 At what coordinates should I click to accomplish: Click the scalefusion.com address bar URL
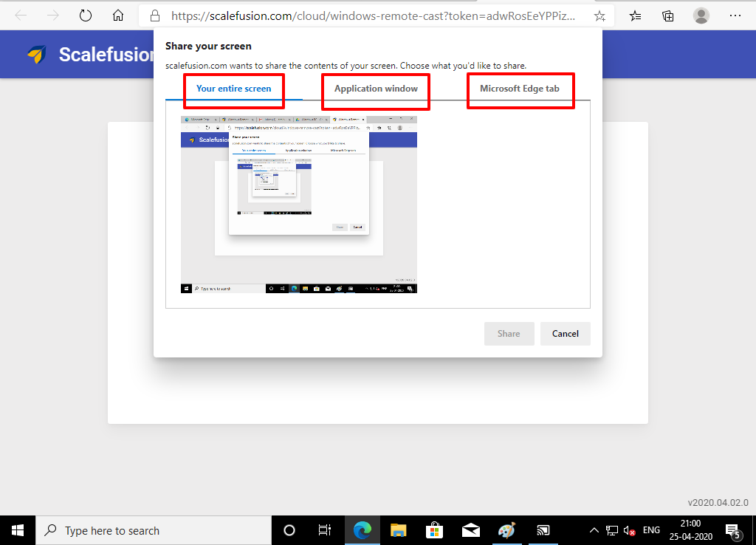(373, 16)
